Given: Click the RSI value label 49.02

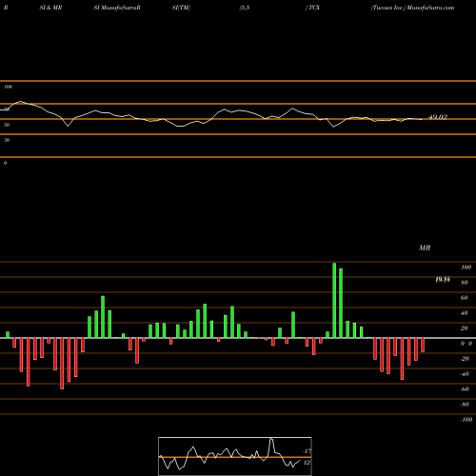Looking at the screenshot, I should [438, 117].
